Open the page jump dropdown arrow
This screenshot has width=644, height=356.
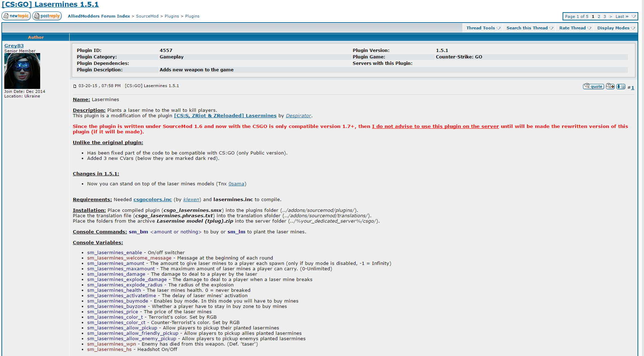click(x=634, y=16)
